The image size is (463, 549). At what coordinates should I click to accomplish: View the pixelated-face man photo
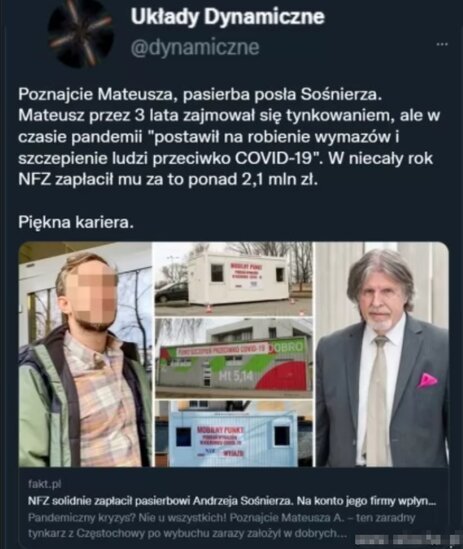[x=85, y=354]
